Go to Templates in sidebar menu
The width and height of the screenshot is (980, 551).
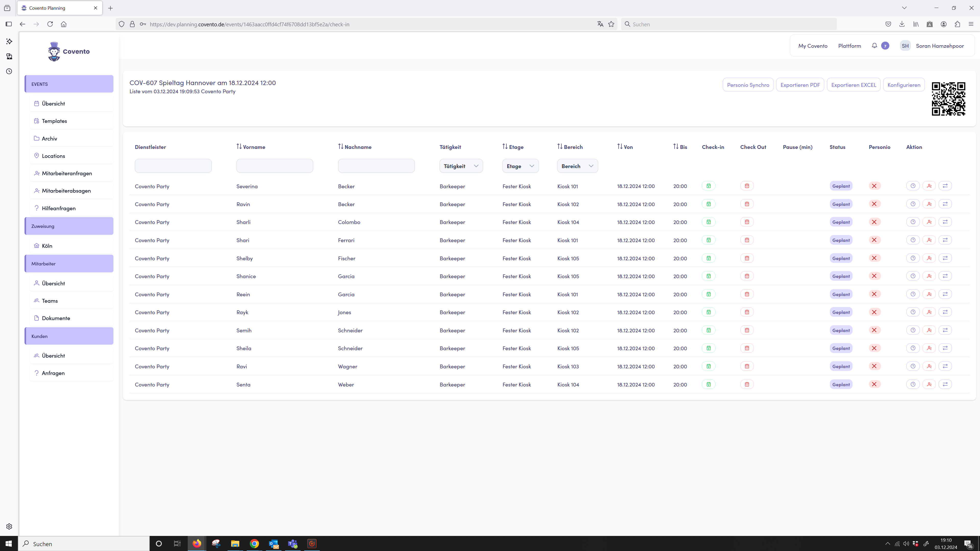tap(54, 121)
